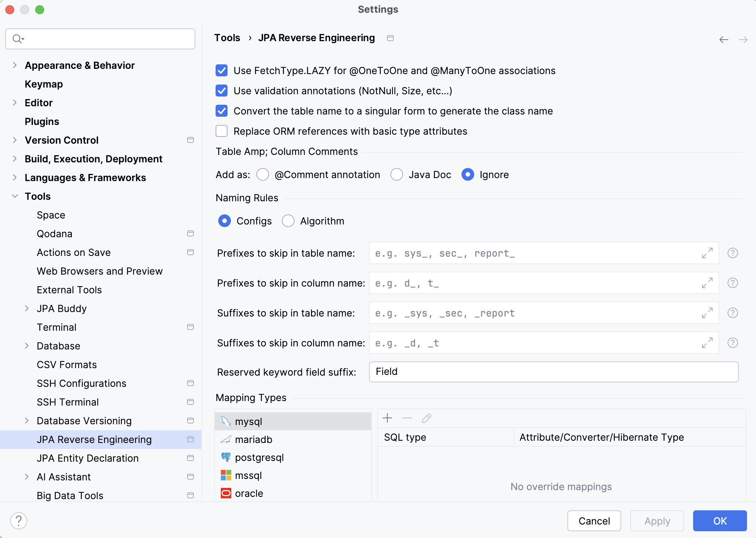Select the oracle mapping type icon
This screenshot has width=756, height=538.
point(226,493)
